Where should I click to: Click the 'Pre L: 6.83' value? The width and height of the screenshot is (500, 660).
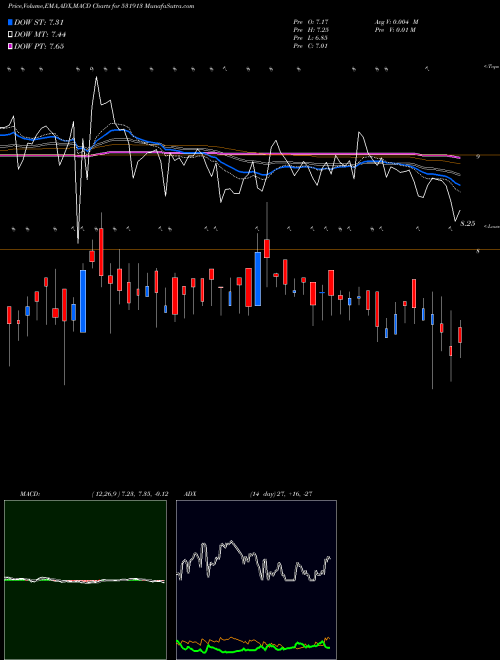tap(311, 38)
